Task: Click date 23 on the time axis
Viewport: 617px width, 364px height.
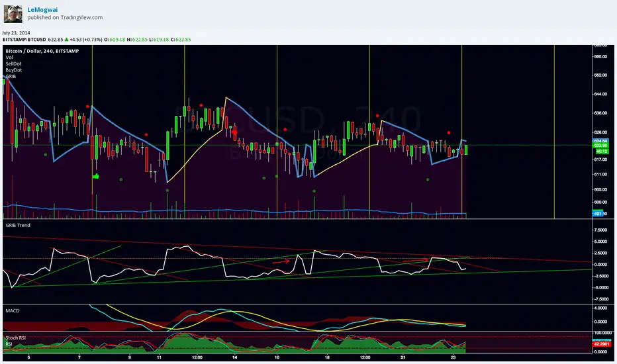Action: pos(453,357)
